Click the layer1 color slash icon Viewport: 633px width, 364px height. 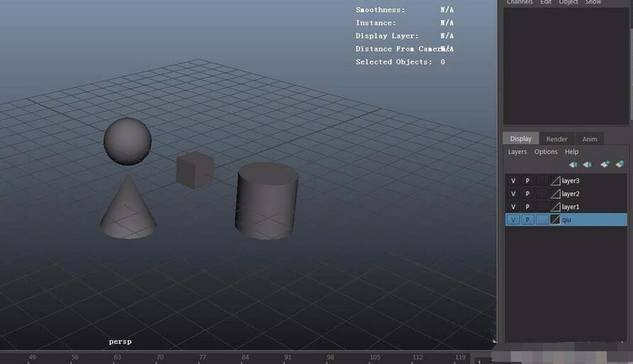556,206
